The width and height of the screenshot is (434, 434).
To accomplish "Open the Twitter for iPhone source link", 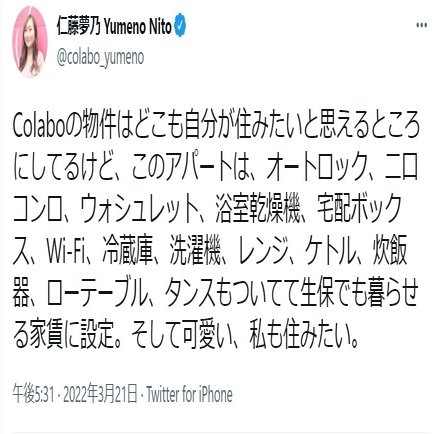I will (x=189, y=394).
